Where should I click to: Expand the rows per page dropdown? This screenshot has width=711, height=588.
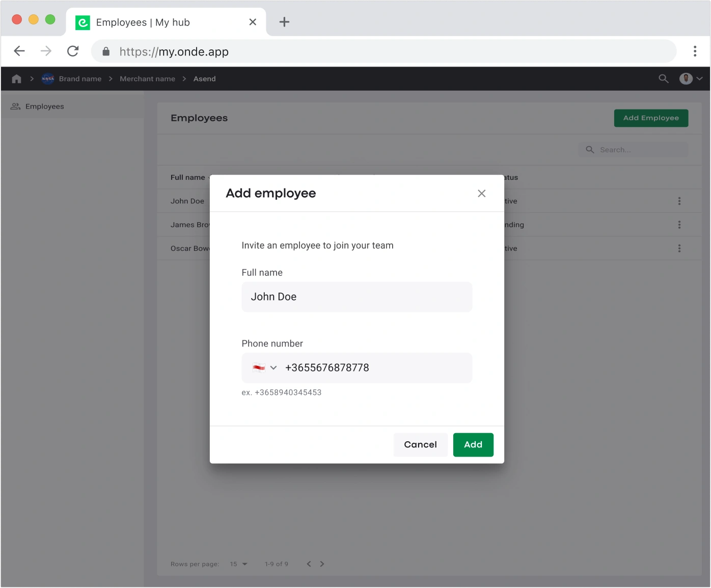[238, 564]
